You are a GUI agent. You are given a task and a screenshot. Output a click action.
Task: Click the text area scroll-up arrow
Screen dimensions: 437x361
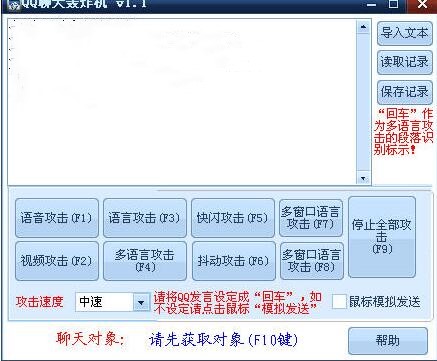(363, 27)
